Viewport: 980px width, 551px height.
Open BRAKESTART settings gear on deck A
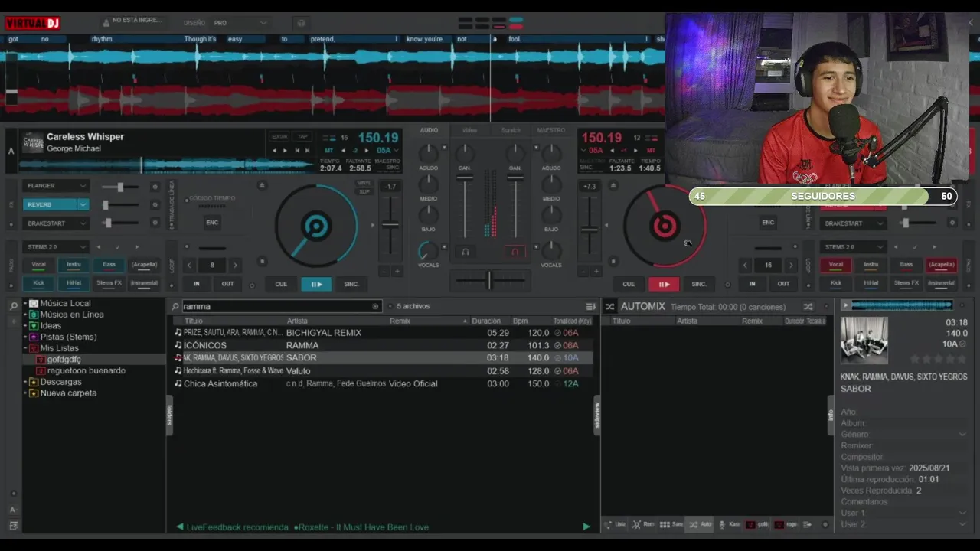tap(155, 223)
